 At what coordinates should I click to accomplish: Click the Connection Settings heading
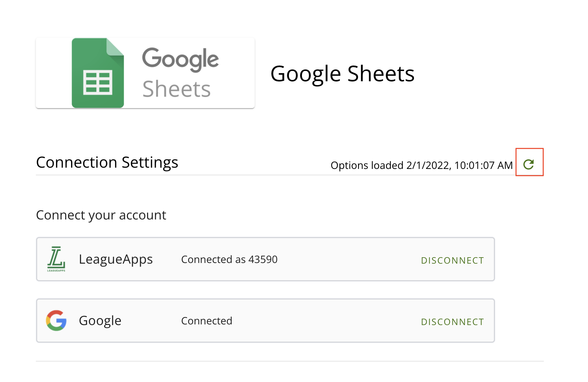(107, 162)
